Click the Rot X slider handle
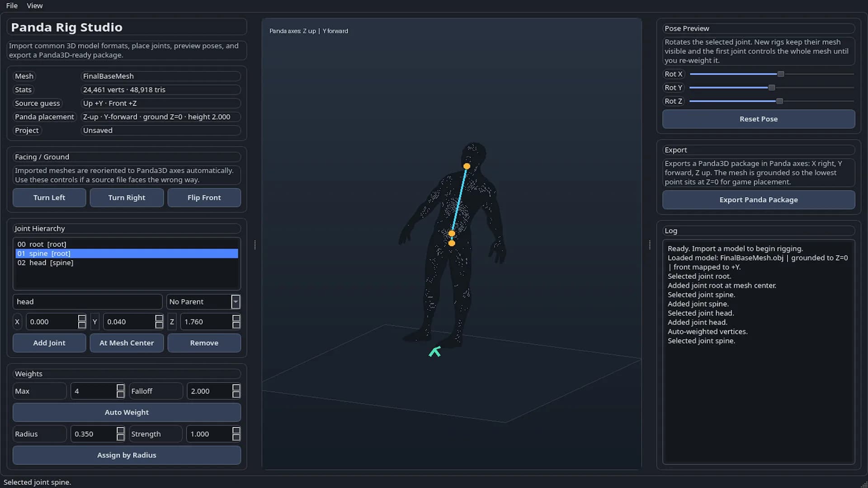 [x=781, y=74]
